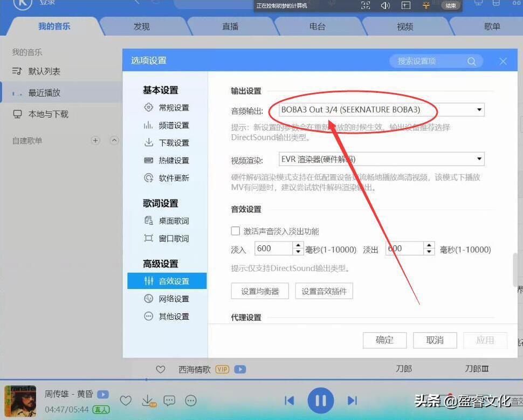Switch to the 视频 tab
The image size is (523, 420).
403,26
